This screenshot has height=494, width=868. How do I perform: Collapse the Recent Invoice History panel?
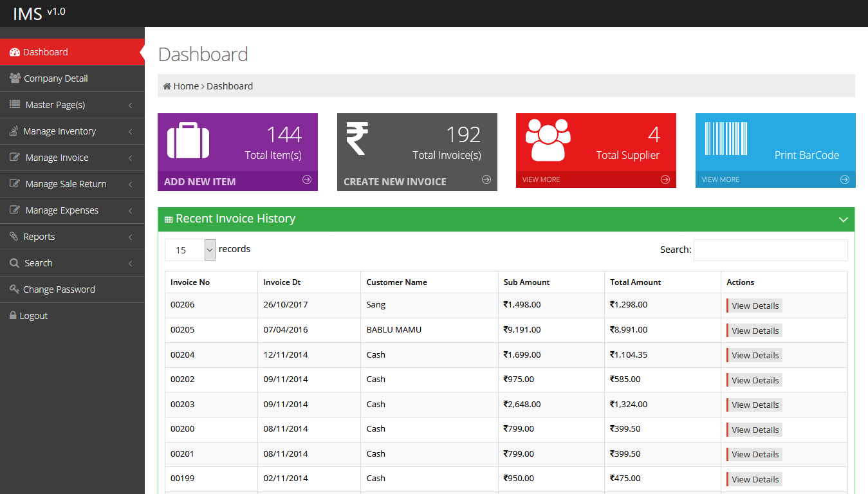tap(844, 220)
